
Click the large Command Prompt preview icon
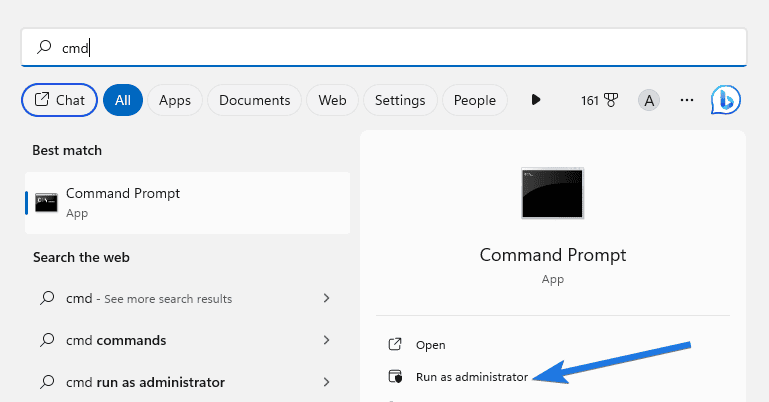(553, 193)
